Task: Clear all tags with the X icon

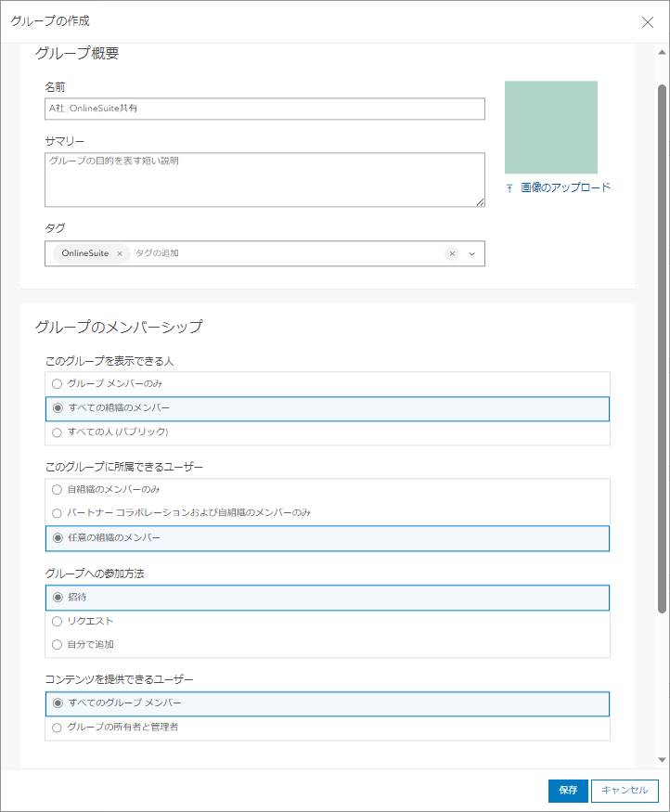Action: pos(452,253)
